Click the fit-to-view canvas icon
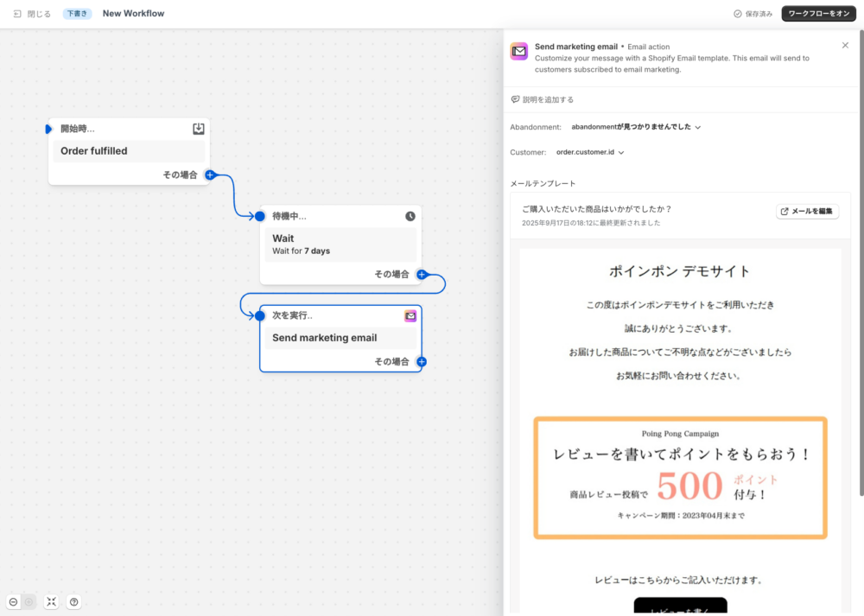This screenshot has height=616, width=864. click(51, 602)
